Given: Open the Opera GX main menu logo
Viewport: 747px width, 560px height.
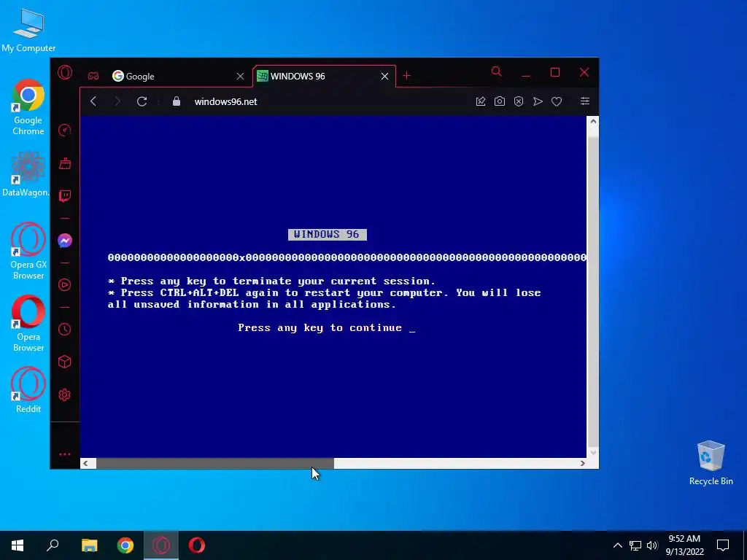Looking at the screenshot, I should [65, 72].
